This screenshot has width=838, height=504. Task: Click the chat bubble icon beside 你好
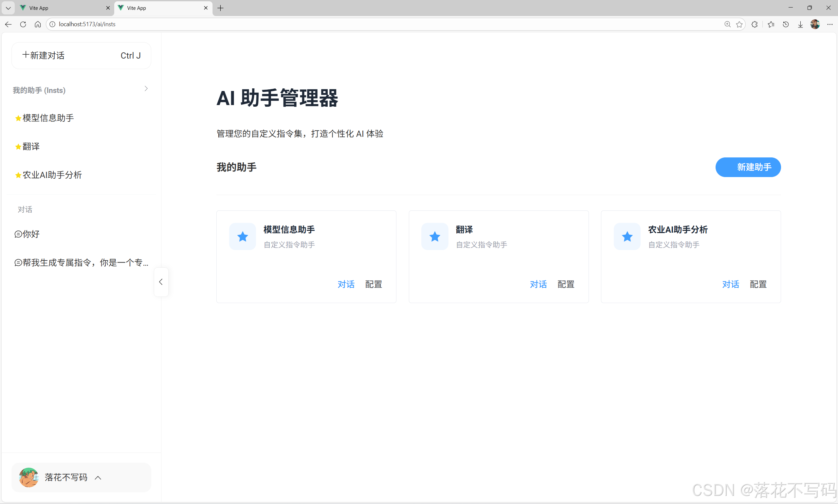18,234
